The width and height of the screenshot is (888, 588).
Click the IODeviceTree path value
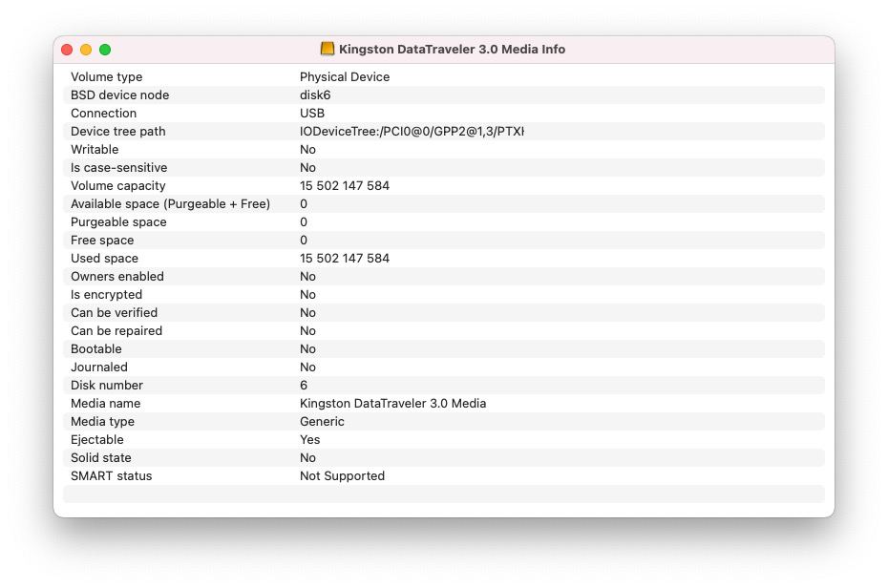(412, 132)
